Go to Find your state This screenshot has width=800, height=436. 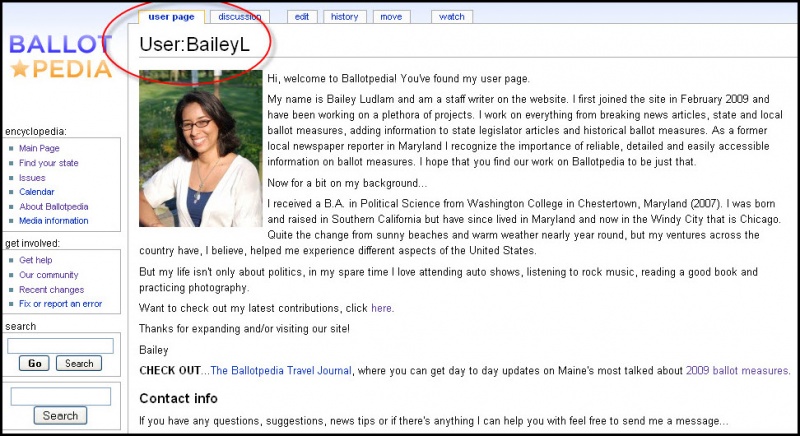tap(48, 163)
